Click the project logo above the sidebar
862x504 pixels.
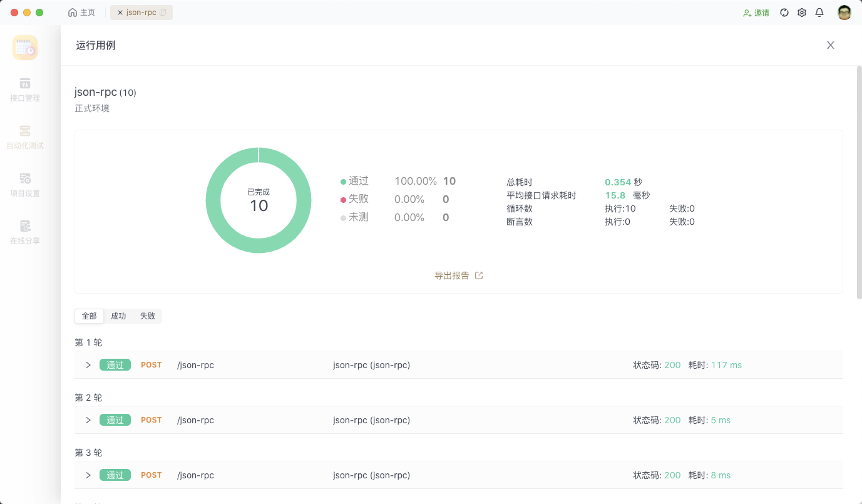(24, 47)
